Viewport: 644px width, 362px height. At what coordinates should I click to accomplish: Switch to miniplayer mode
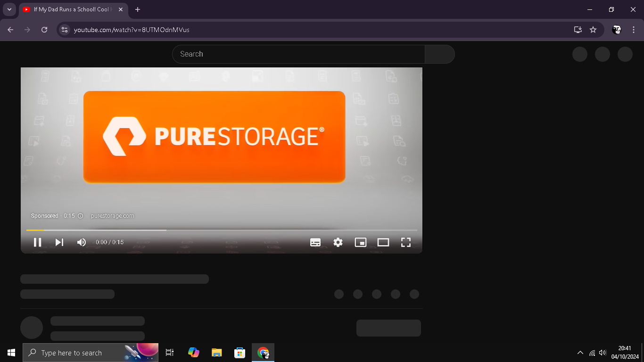coord(361,242)
